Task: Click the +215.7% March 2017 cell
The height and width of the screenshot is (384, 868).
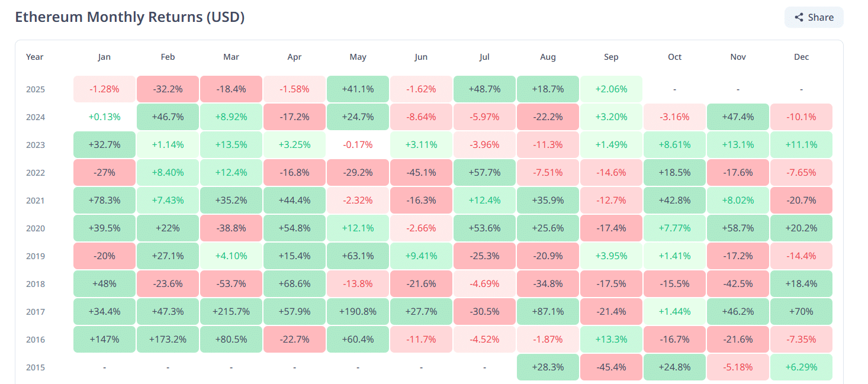Action: (x=231, y=312)
